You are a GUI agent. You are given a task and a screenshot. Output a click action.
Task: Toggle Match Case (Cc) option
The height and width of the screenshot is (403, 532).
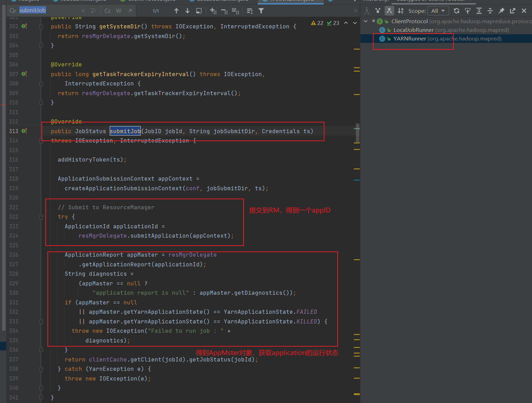[108, 11]
